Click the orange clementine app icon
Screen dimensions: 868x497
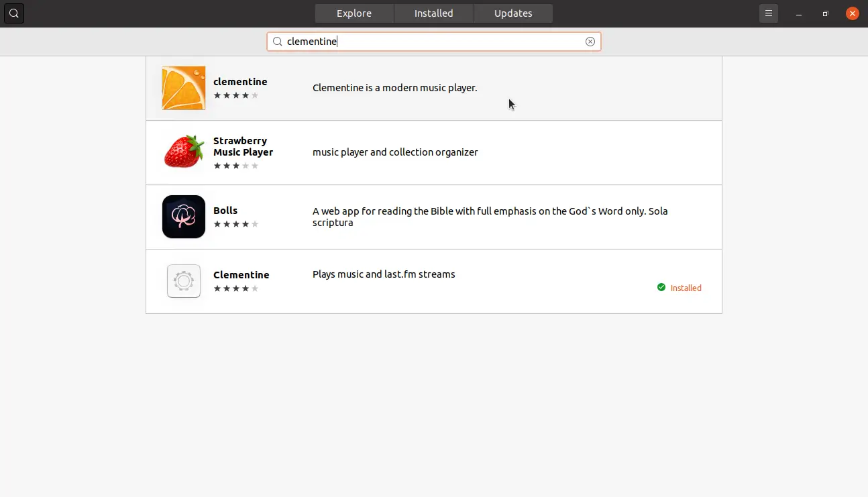click(184, 88)
